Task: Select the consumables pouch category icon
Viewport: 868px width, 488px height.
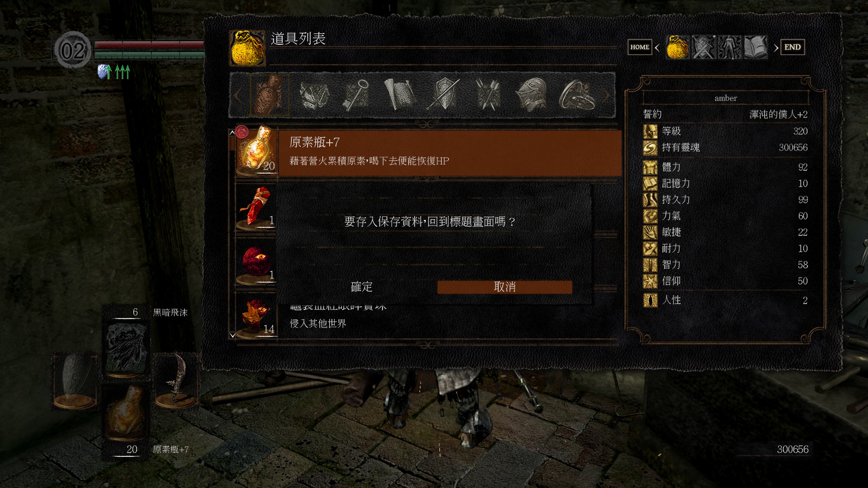Action: [269, 95]
